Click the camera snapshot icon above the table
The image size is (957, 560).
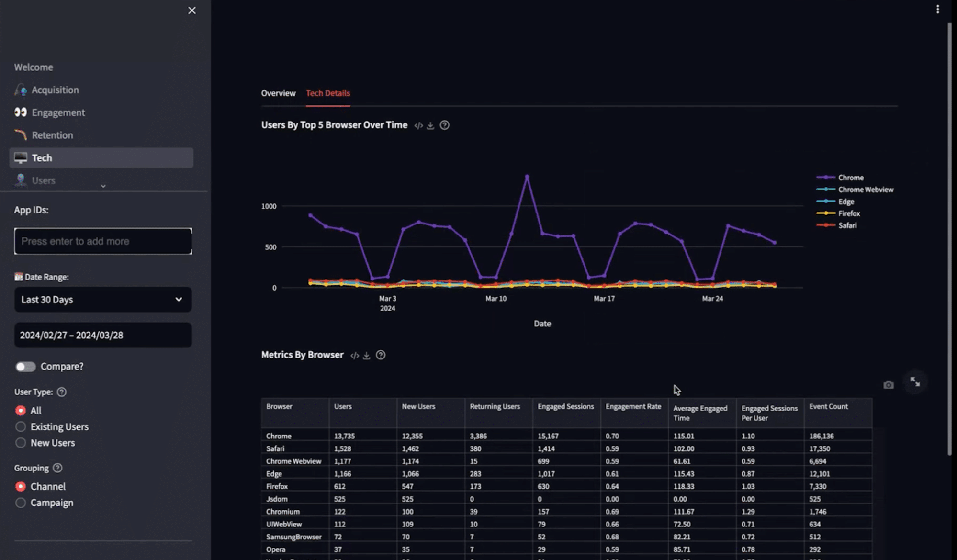[888, 384]
